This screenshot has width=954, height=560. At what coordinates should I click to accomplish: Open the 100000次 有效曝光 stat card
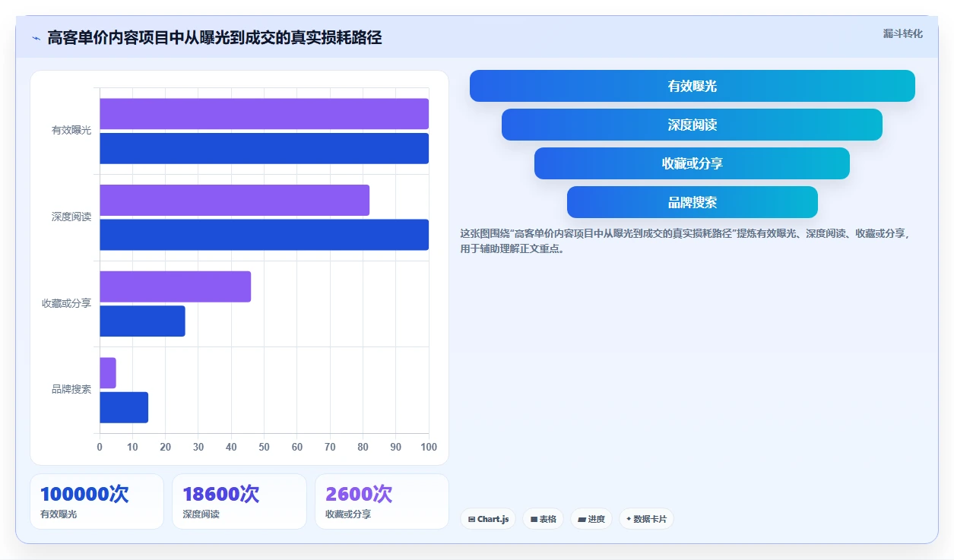point(97,501)
